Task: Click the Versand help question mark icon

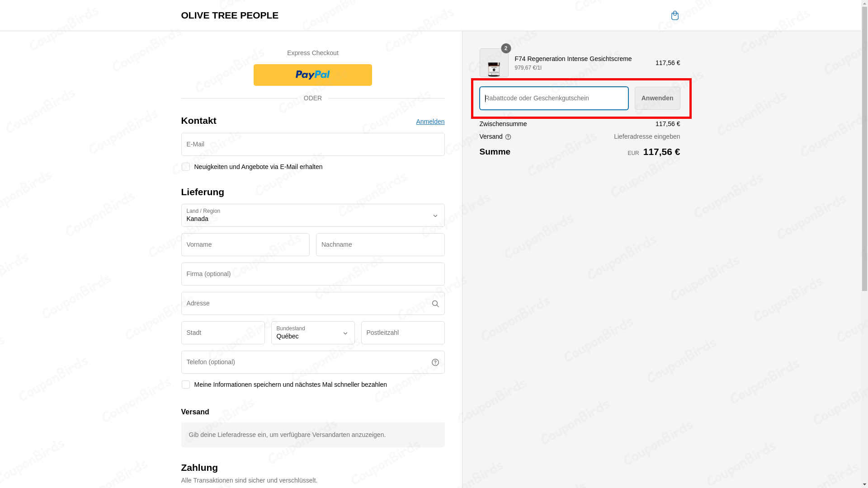Action: pyautogui.click(x=508, y=137)
